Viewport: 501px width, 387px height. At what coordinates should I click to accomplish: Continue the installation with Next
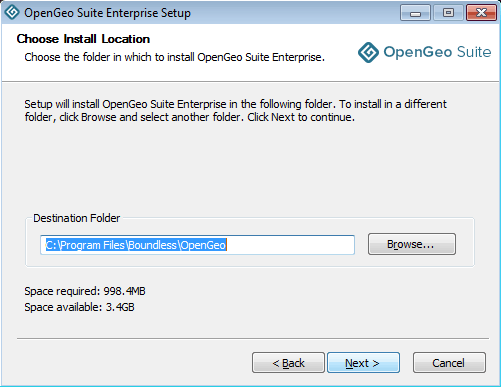click(363, 363)
